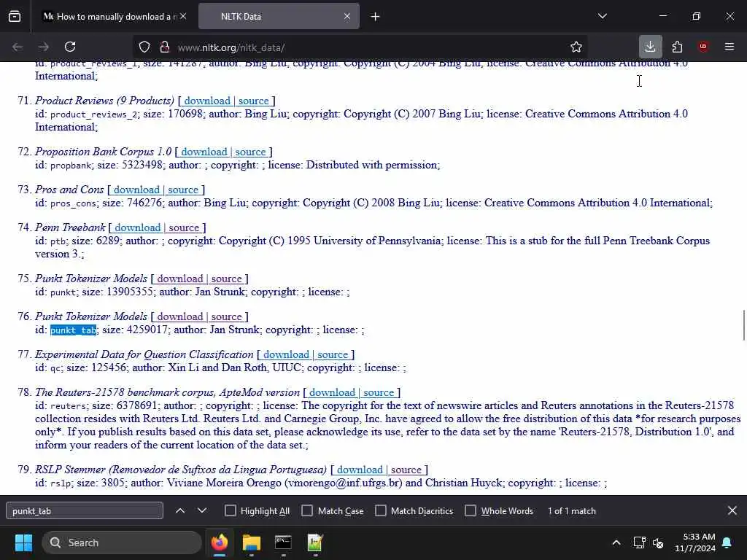
Task: Open Firefox from the taskbar
Action: point(220,542)
